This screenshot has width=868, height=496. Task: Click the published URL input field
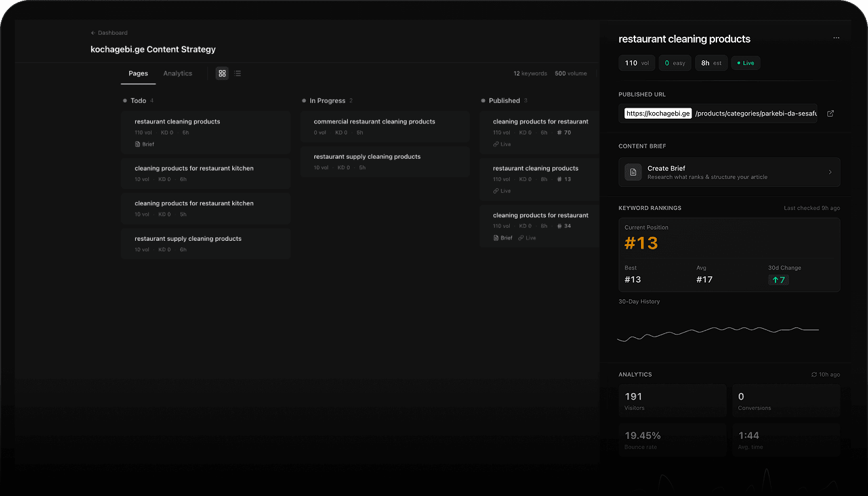[x=718, y=114]
